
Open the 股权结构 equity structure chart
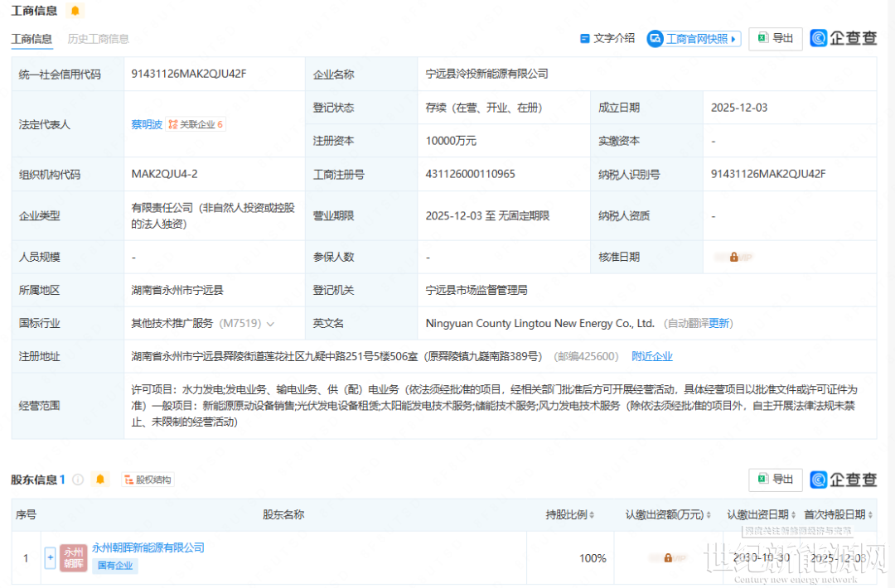[149, 480]
